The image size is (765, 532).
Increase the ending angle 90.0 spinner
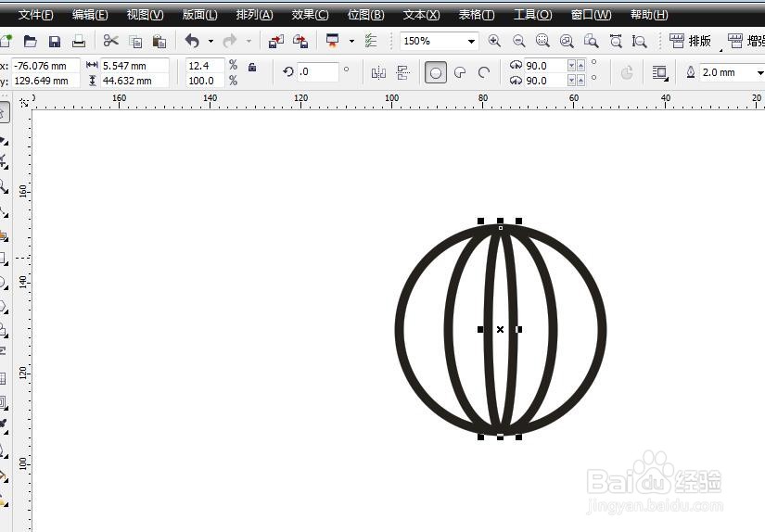point(580,81)
